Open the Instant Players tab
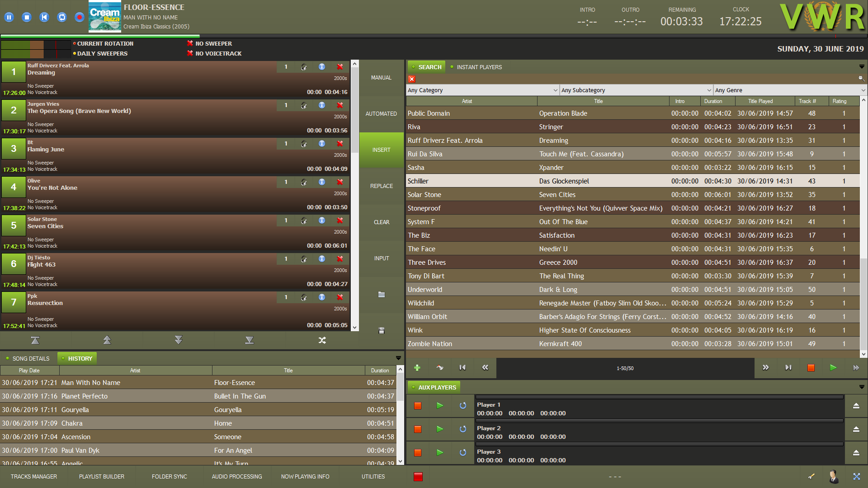868x488 pixels. point(476,67)
